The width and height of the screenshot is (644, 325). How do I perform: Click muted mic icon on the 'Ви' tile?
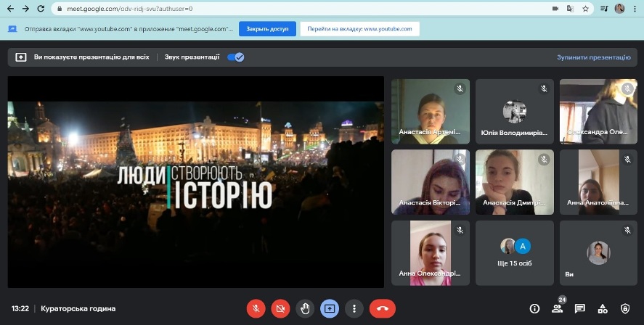tap(627, 230)
